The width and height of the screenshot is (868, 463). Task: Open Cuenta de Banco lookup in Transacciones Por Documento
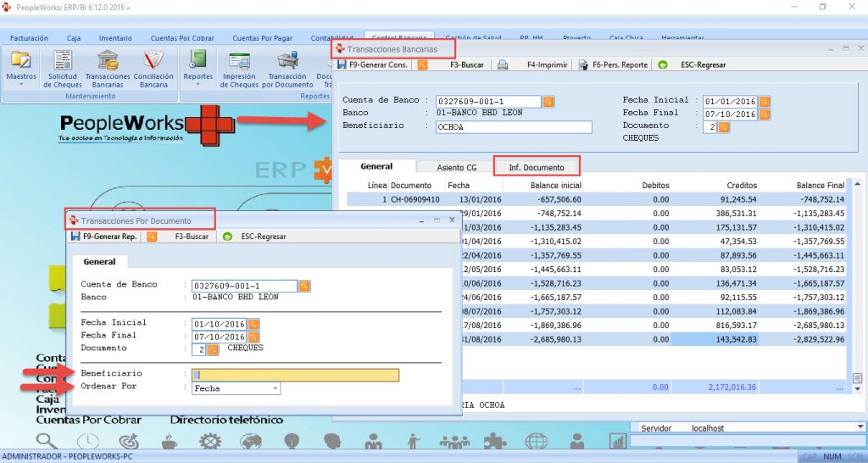point(304,286)
